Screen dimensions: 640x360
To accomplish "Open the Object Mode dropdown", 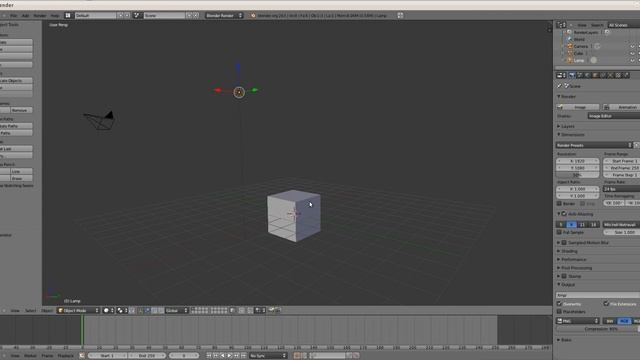I will [78, 311].
